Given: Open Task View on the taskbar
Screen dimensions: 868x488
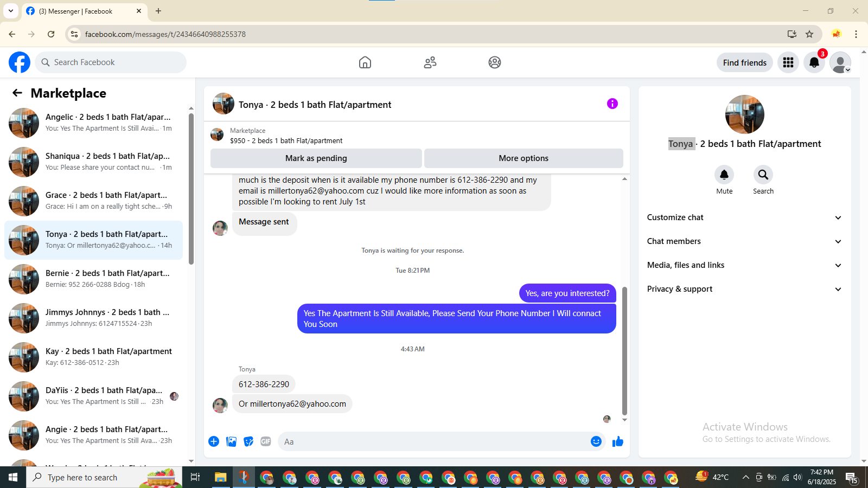Looking at the screenshot, I should click(195, 477).
